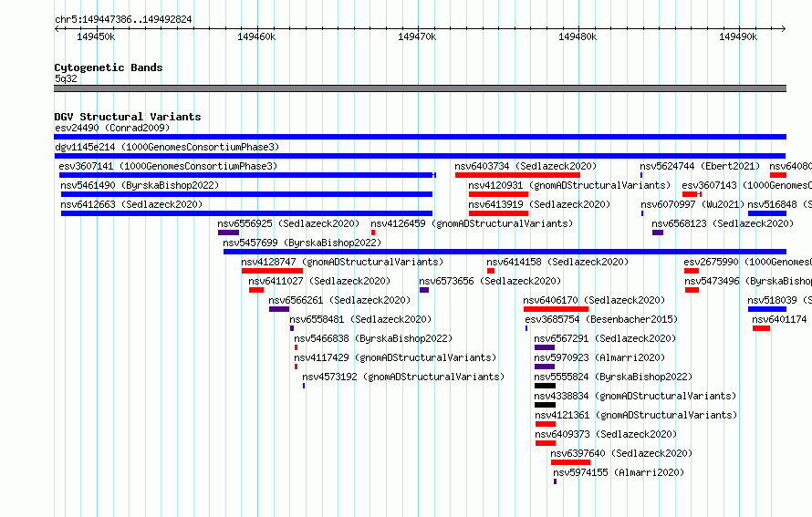The image size is (812, 517).
Task: Open nsv4128747 (gnomADStructuralVariants) label
Action: point(342,262)
